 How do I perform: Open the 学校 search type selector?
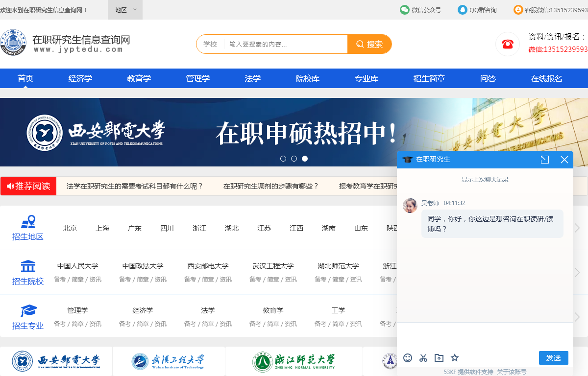point(210,44)
